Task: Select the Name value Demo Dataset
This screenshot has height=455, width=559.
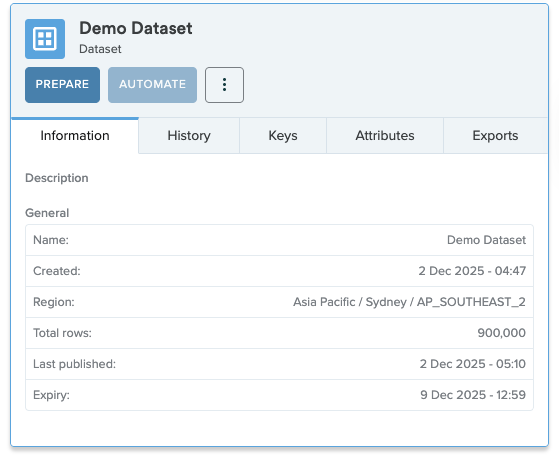Action: [486, 240]
